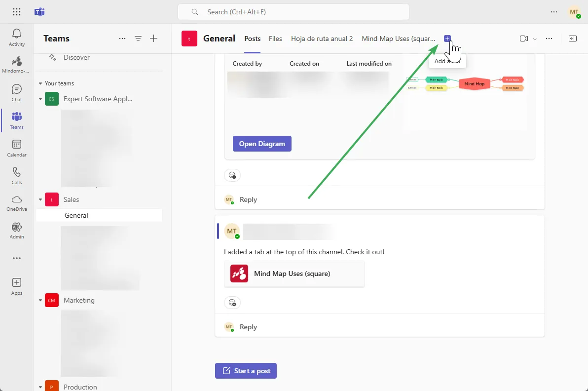Click the General channel title

(x=219, y=39)
